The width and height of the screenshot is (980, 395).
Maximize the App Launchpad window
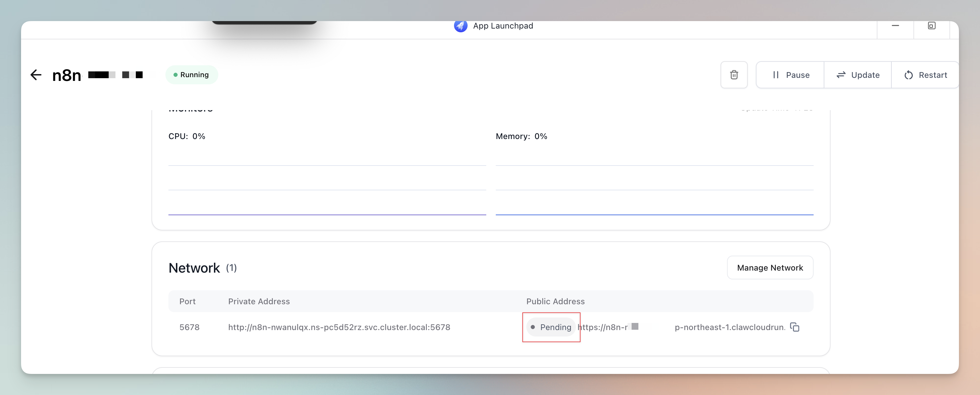[931, 25]
